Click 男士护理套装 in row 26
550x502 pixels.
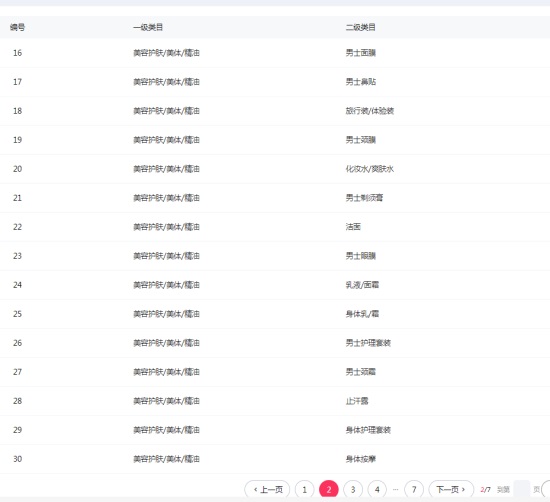tap(368, 343)
